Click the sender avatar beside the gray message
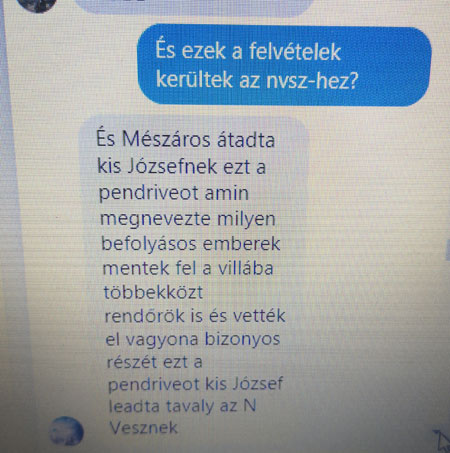Screen dimensions: 450x453 coord(66,431)
